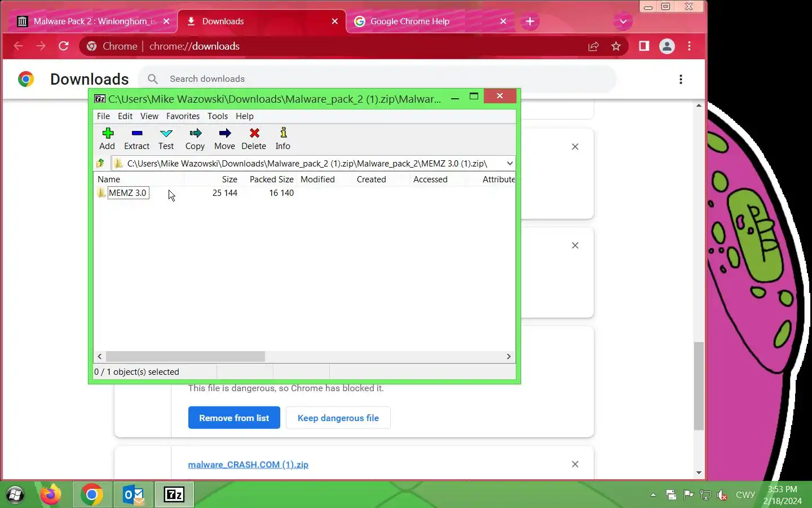Choose the Move toolbar icon
This screenshot has height=508, width=812.
click(x=224, y=138)
